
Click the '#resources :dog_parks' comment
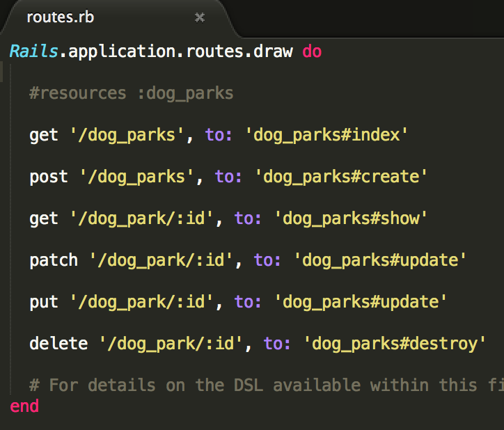[131, 93]
